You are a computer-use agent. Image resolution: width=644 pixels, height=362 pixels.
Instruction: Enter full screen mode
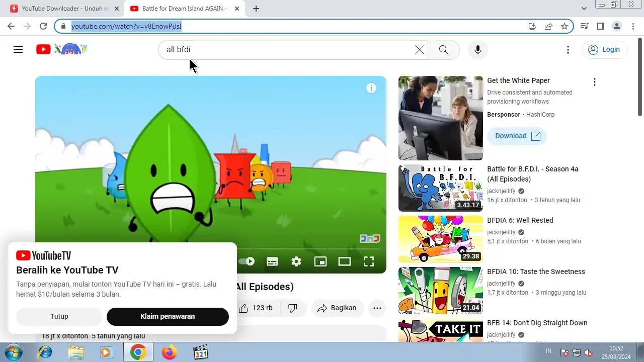click(369, 261)
